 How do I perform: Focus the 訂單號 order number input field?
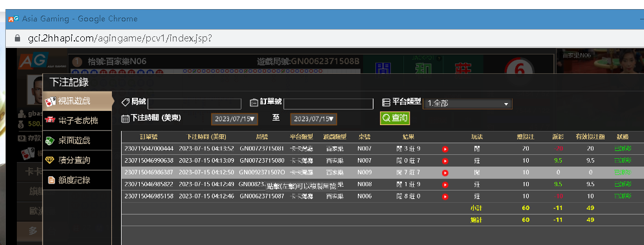click(328, 104)
